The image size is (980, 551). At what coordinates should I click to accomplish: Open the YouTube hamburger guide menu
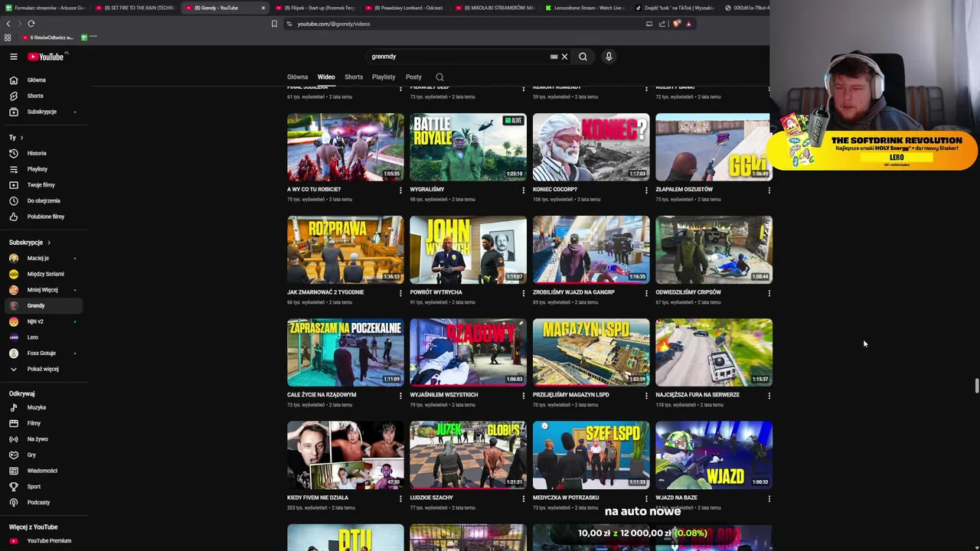tap(13, 57)
